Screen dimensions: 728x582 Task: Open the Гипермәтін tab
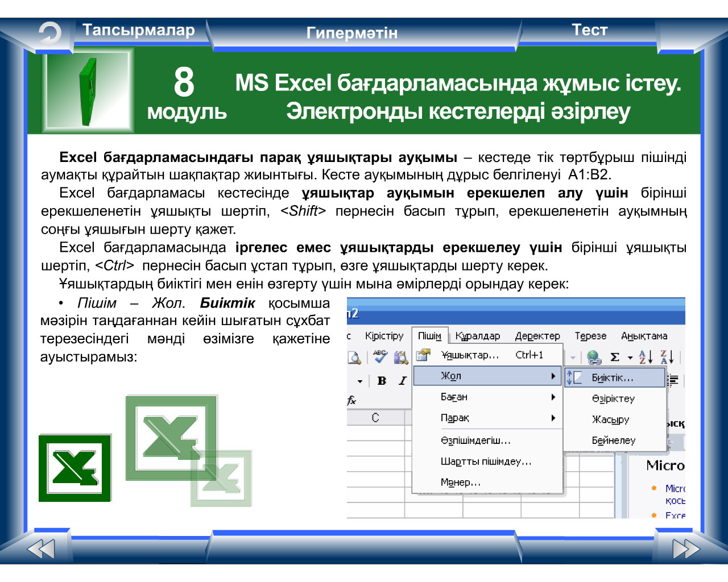click(x=352, y=33)
